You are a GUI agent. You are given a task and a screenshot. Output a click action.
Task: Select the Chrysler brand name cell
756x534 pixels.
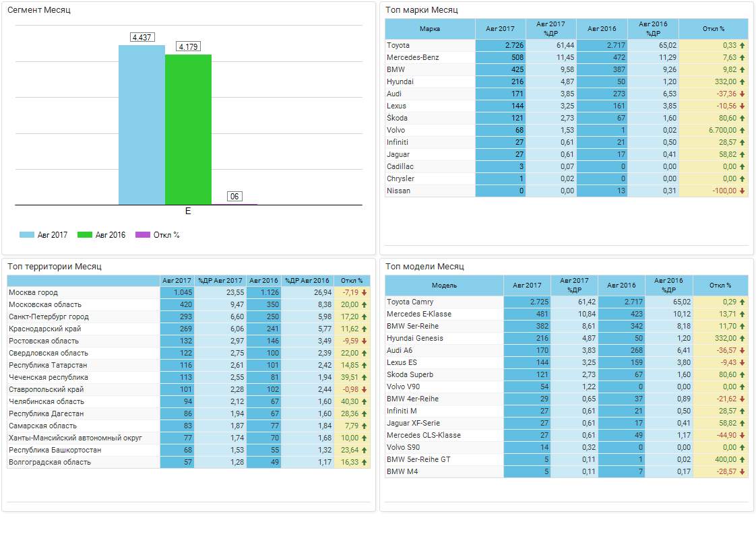430,178
